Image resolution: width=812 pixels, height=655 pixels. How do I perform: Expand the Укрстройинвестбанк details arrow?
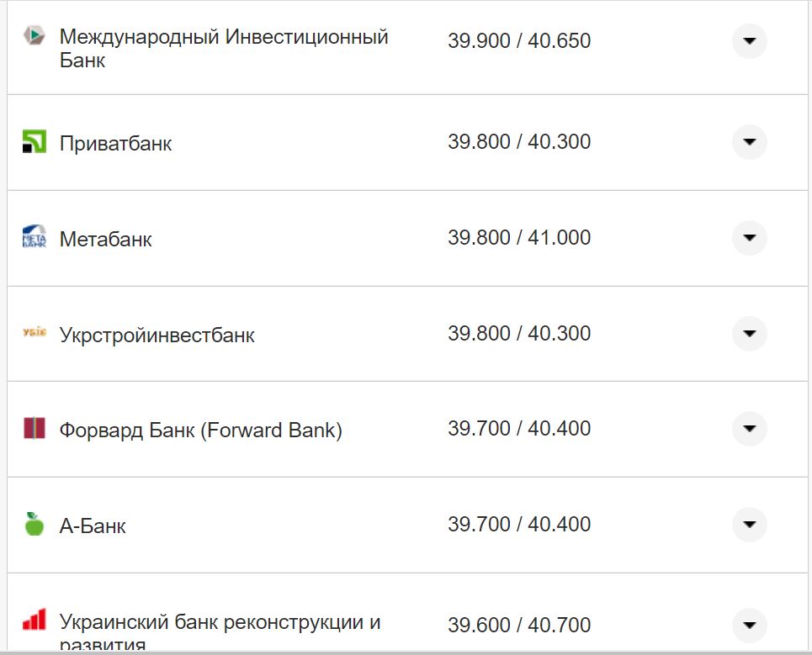[x=748, y=333]
